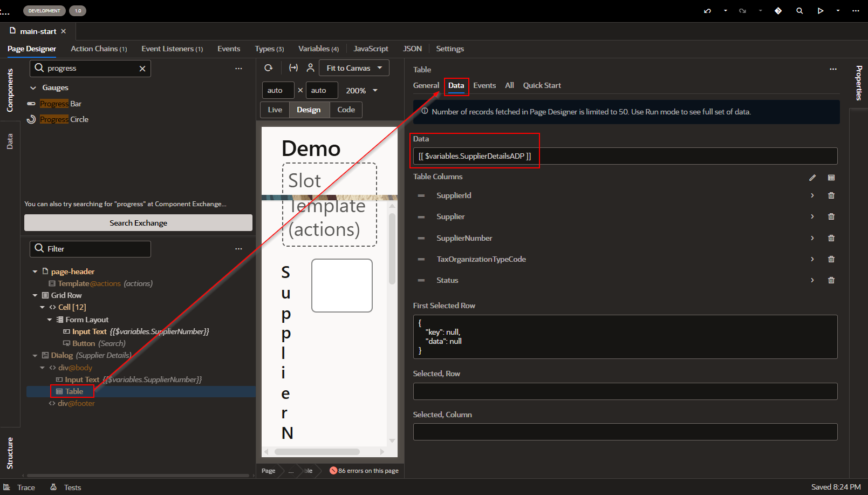Collapse the Dialog (Supplier Details) node
This screenshot has width=868, height=495.
click(35, 355)
